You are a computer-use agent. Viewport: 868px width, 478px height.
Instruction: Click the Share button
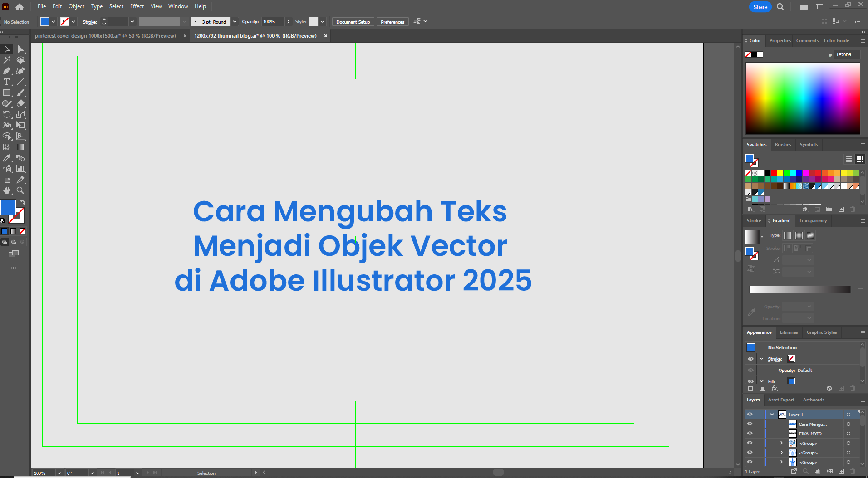(760, 7)
